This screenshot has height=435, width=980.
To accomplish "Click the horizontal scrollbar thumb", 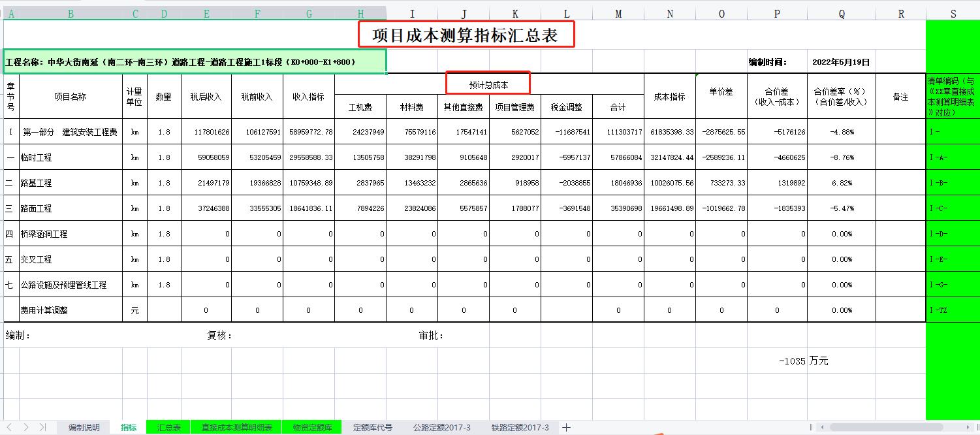I will pyautogui.click(x=885, y=427).
